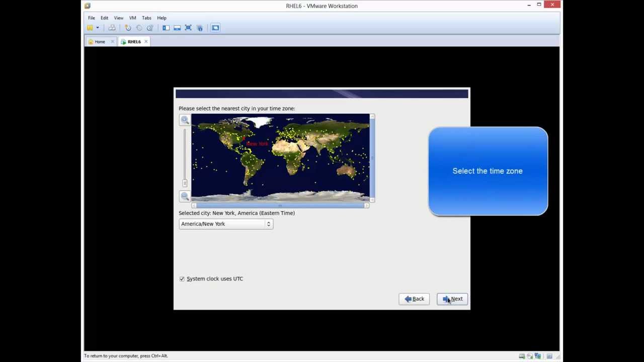Open the power options dropdown arrow
This screenshot has height=362, width=644.
(98, 28)
